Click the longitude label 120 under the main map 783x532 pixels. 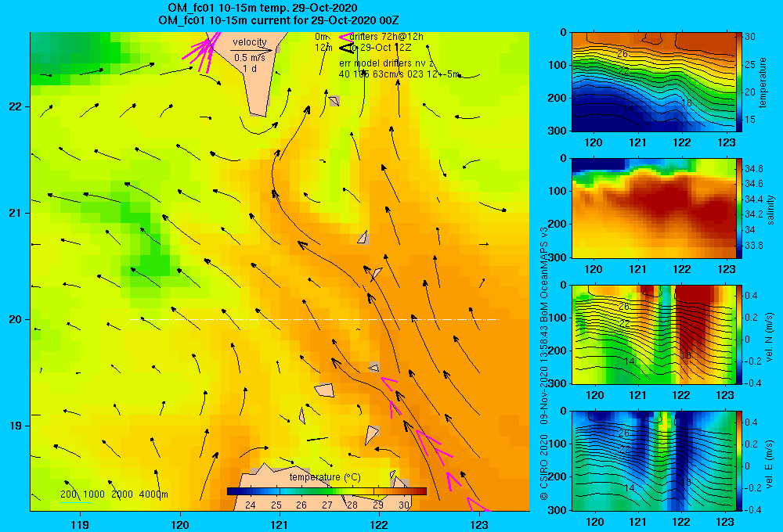coord(180,525)
